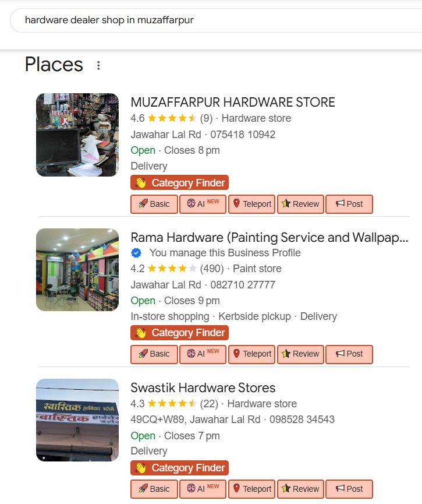422x504 pixels.
Task: Click Teleport button under Muzaffarpur Hardware Store
Action: tap(251, 204)
